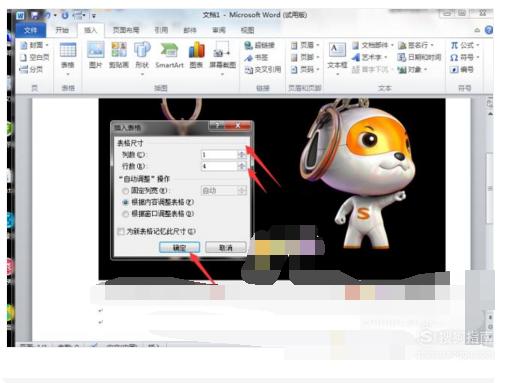
Task: Click the columns count (列数) input field
Action: (219, 155)
